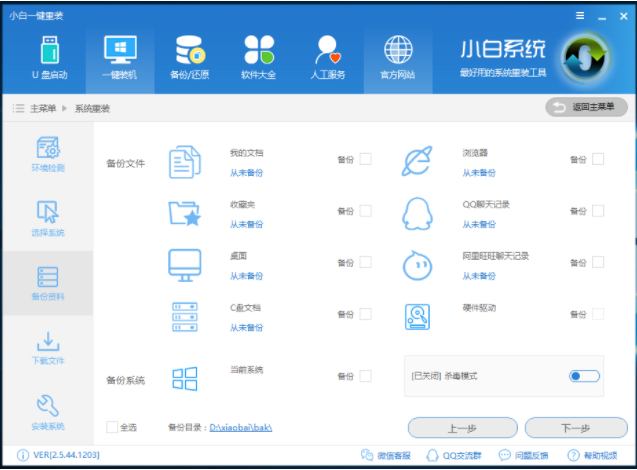Select 下载文件 step in sidebar

coord(47,347)
